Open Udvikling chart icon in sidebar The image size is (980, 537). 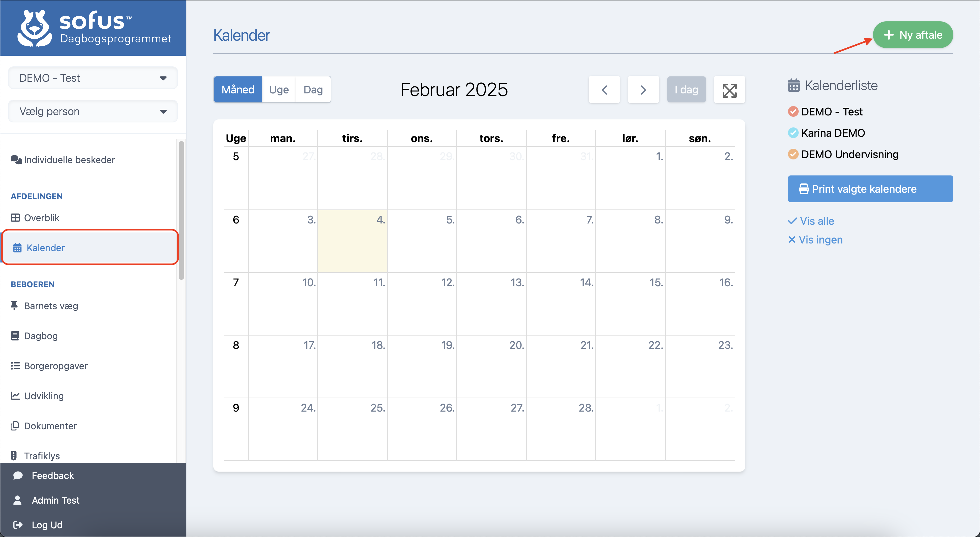pyautogui.click(x=15, y=396)
